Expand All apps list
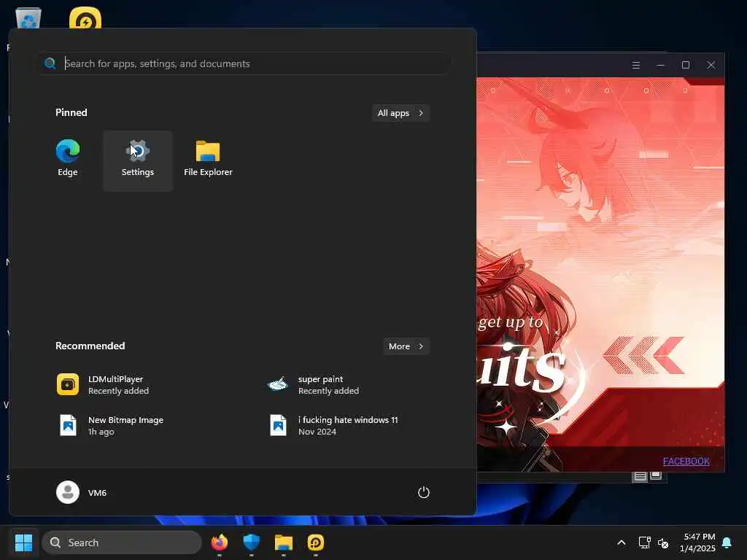The image size is (747, 560). [x=400, y=113]
